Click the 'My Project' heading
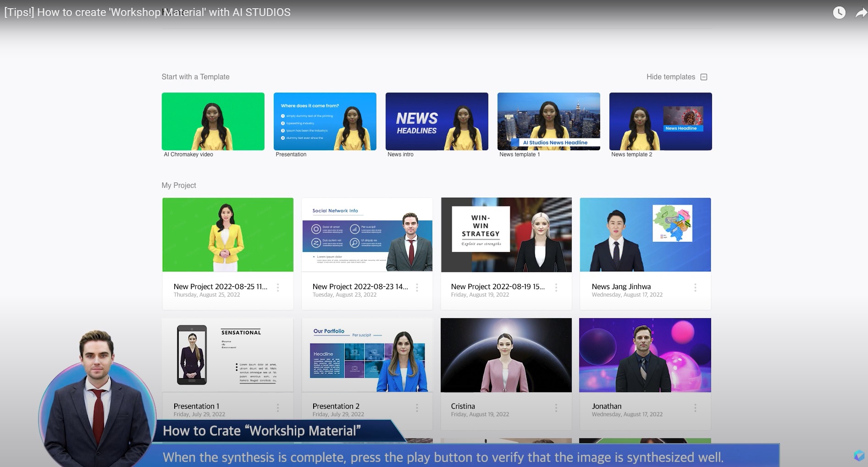Image resolution: width=868 pixels, height=467 pixels. (x=178, y=185)
